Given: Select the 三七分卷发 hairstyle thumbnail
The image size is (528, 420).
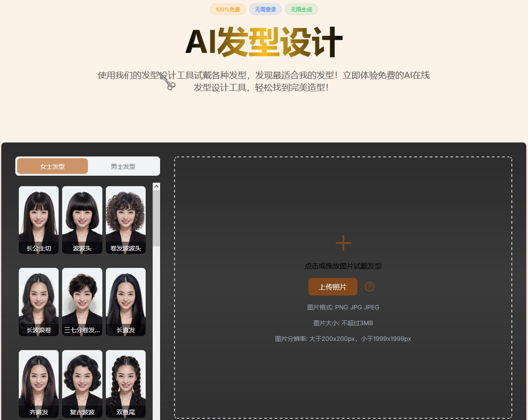Looking at the screenshot, I should [x=82, y=302].
